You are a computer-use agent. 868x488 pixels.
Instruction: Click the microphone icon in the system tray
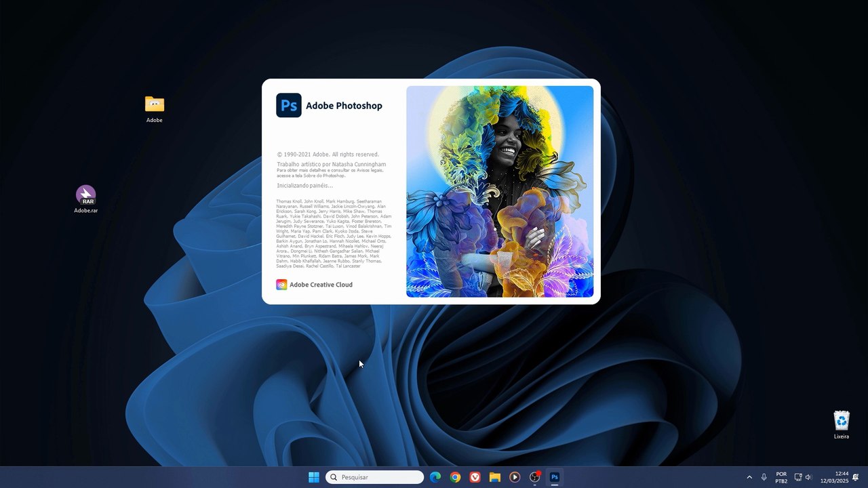(764, 477)
